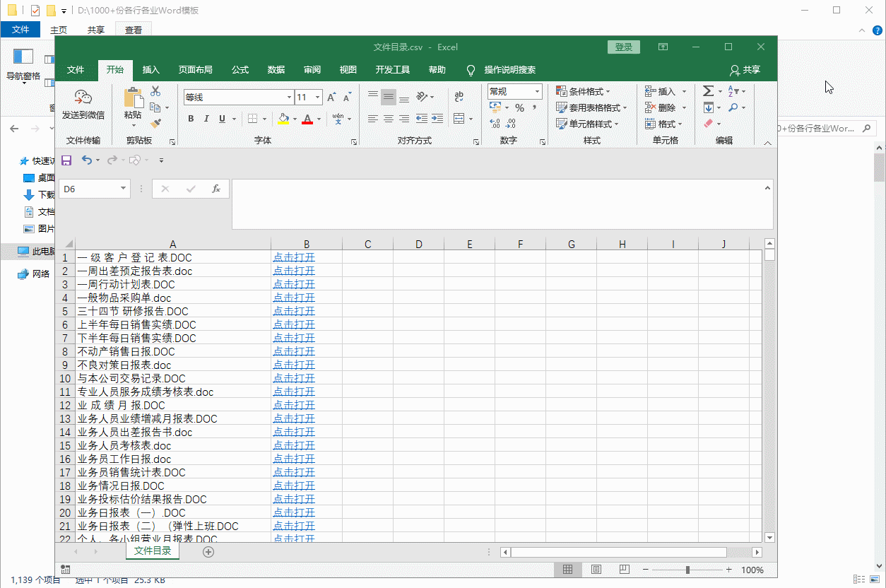Expand 单元格样式 cell styles menu
Image resolution: width=886 pixels, height=588 pixels.
(587, 124)
